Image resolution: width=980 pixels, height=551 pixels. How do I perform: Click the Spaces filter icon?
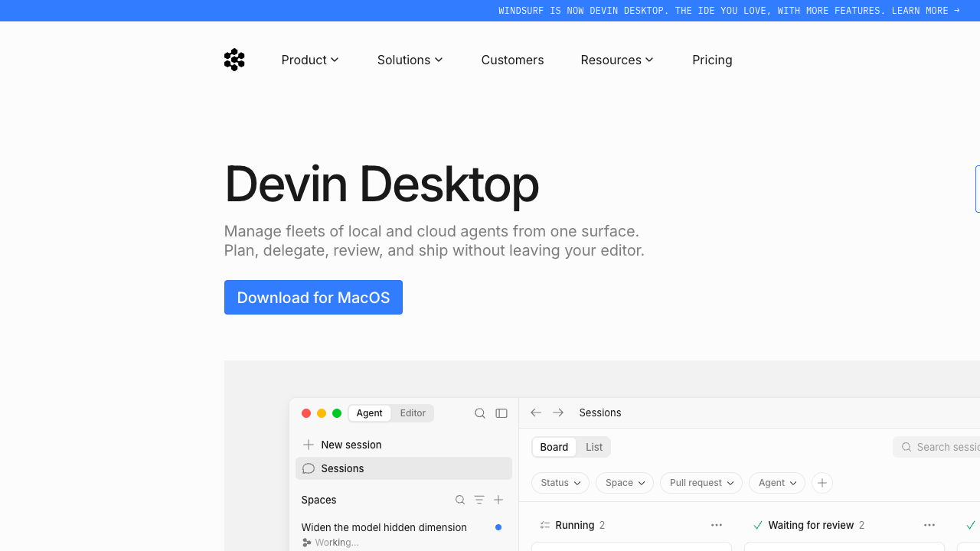[x=479, y=500]
